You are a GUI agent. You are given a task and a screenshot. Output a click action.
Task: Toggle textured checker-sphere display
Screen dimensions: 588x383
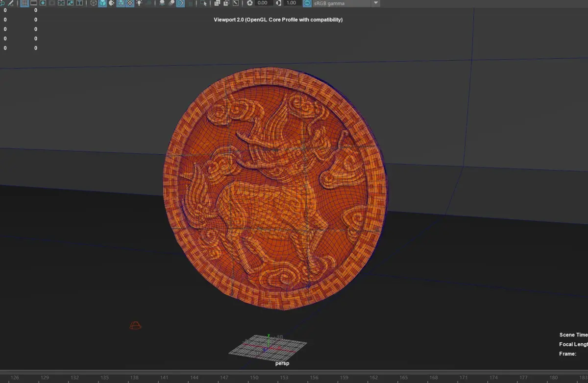tap(130, 3)
